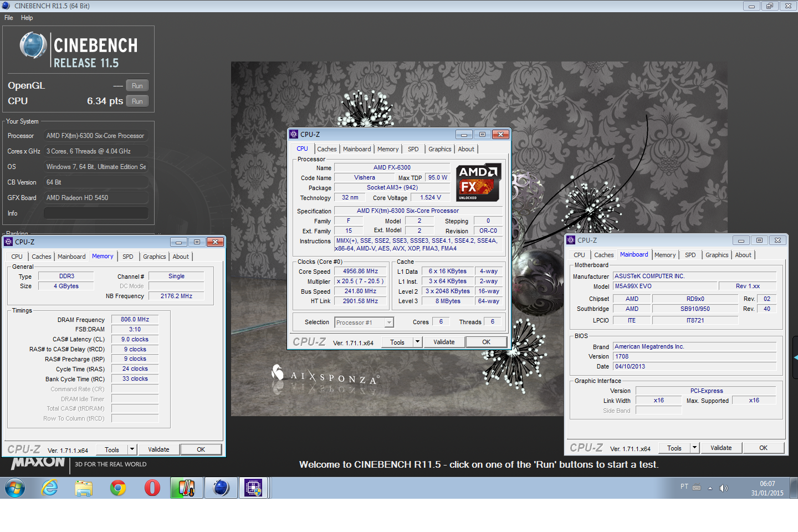798x532 pixels.
Task: Select CPU tab in Memory window
Action: pyautogui.click(x=17, y=257)
